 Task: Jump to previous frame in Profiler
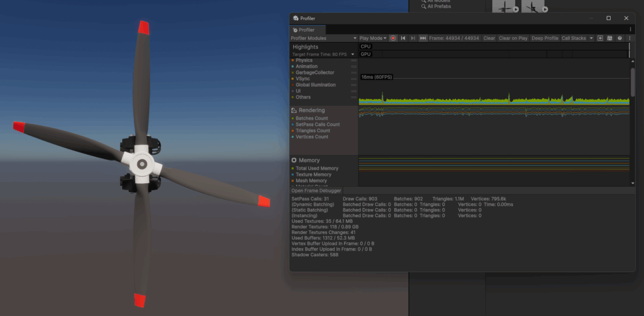pos(403,38)
